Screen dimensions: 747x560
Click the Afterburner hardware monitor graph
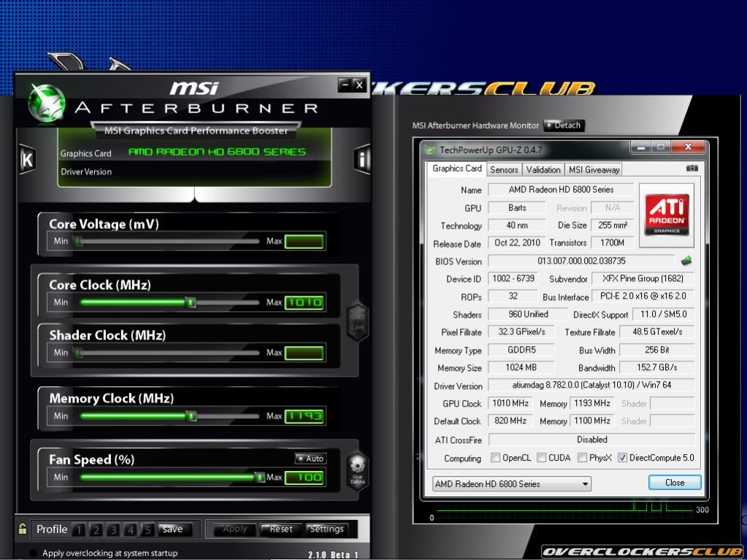tap(564, 511)
